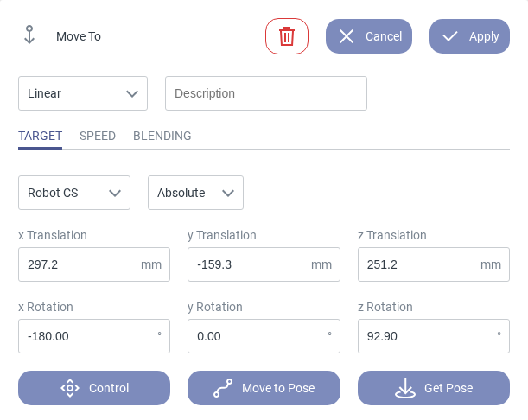
Task: Click the Get Pose button
Action: click(x=434, y=388)
